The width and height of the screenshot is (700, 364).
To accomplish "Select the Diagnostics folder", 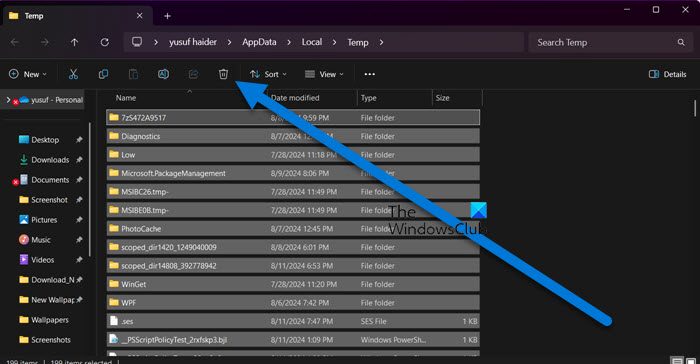I will click(293, 136).
